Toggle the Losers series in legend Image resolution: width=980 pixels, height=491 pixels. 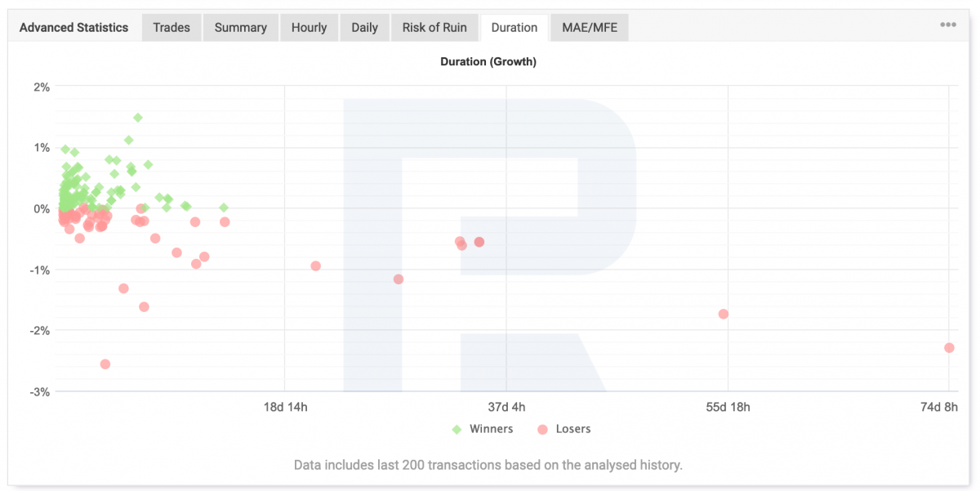563,429
